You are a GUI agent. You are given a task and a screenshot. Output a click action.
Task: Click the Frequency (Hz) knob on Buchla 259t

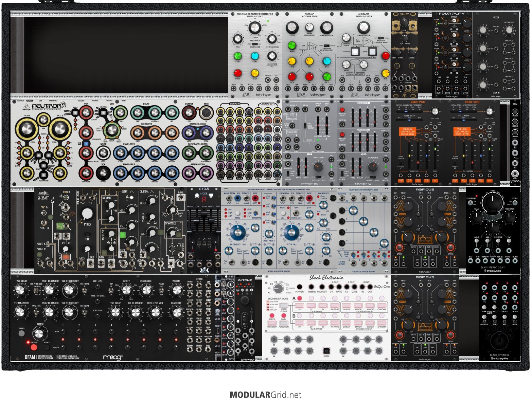point(238,233)
